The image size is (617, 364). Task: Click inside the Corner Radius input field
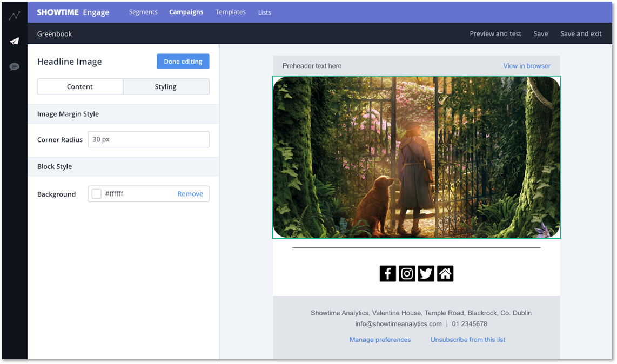coord(148,139)
